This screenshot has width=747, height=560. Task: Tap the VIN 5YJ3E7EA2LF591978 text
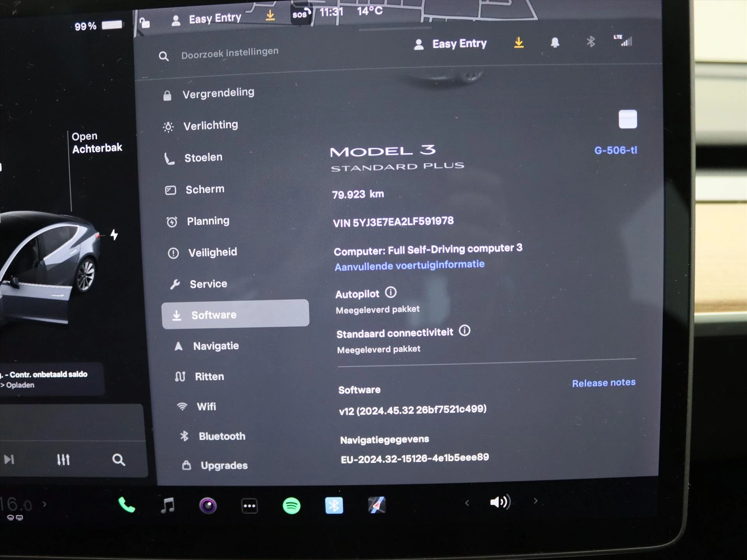[393, 222]
